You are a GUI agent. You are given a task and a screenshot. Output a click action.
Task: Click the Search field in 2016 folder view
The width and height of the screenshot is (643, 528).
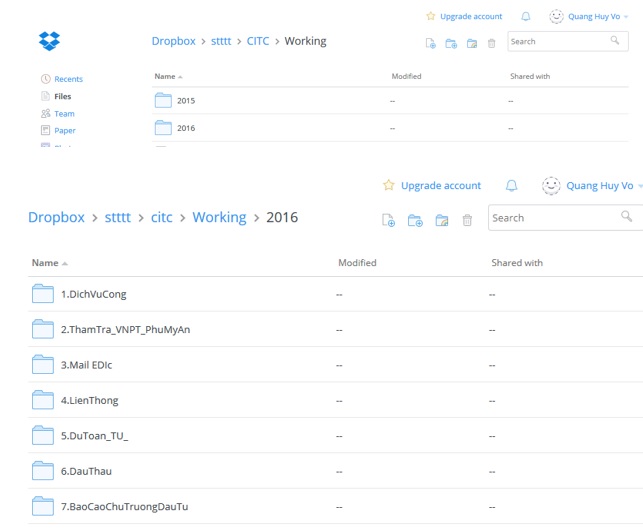click(553, 218)
